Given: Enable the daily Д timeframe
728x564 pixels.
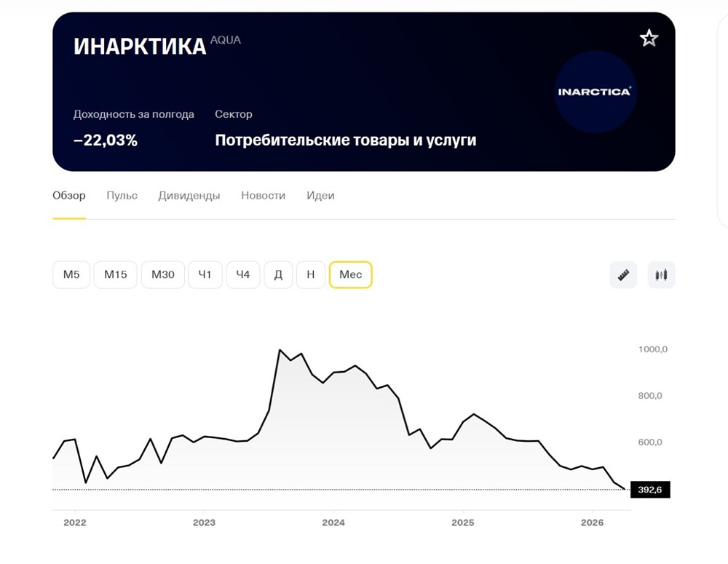Looking at the screenshot, I should tap(278, 274).
